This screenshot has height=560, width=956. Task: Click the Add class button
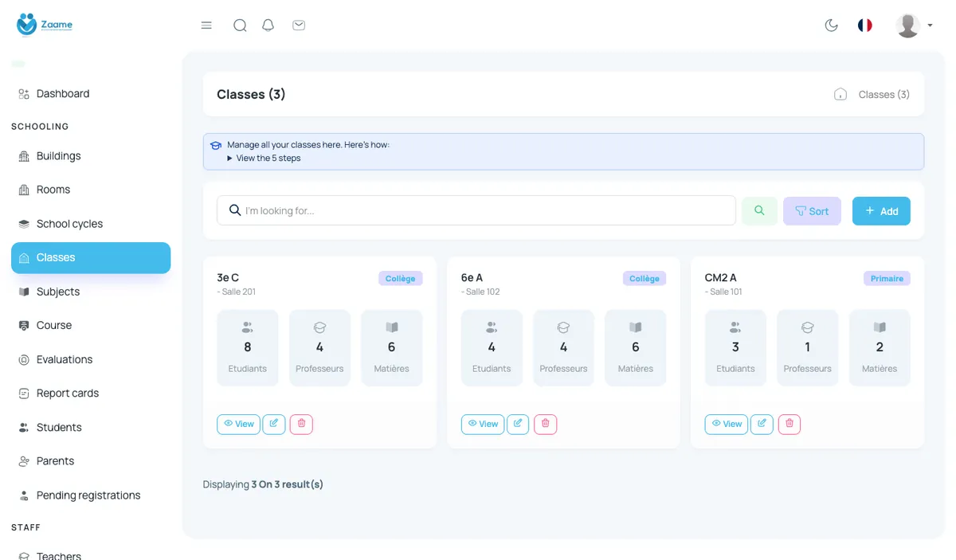881,211
